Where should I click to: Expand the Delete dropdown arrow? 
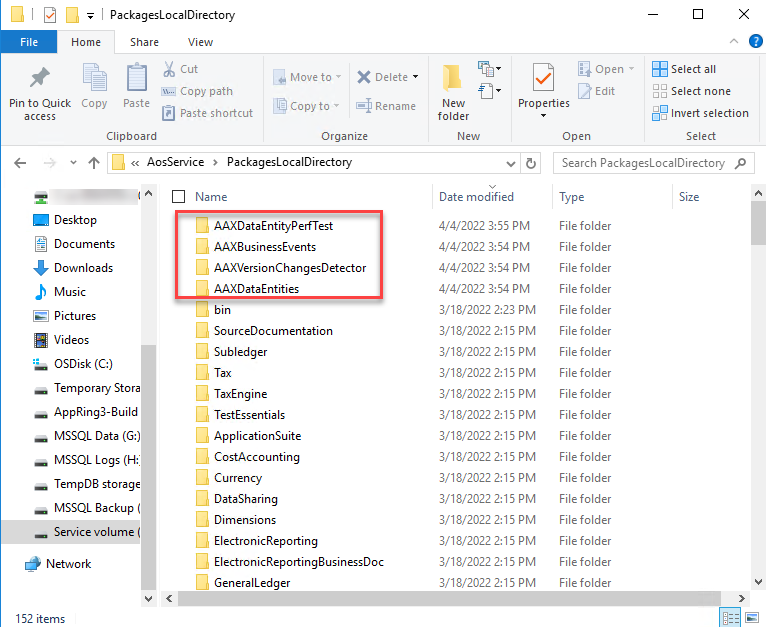(x=415, y=77)
